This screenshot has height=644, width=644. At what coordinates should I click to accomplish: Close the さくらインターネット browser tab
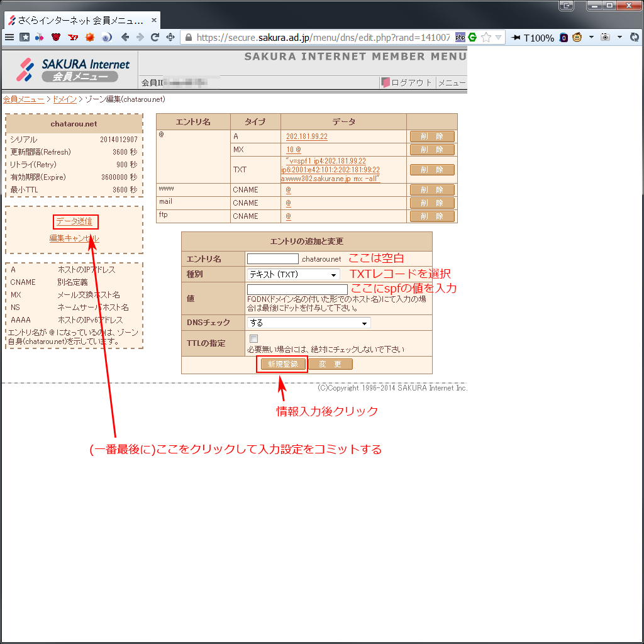[153, 19]
